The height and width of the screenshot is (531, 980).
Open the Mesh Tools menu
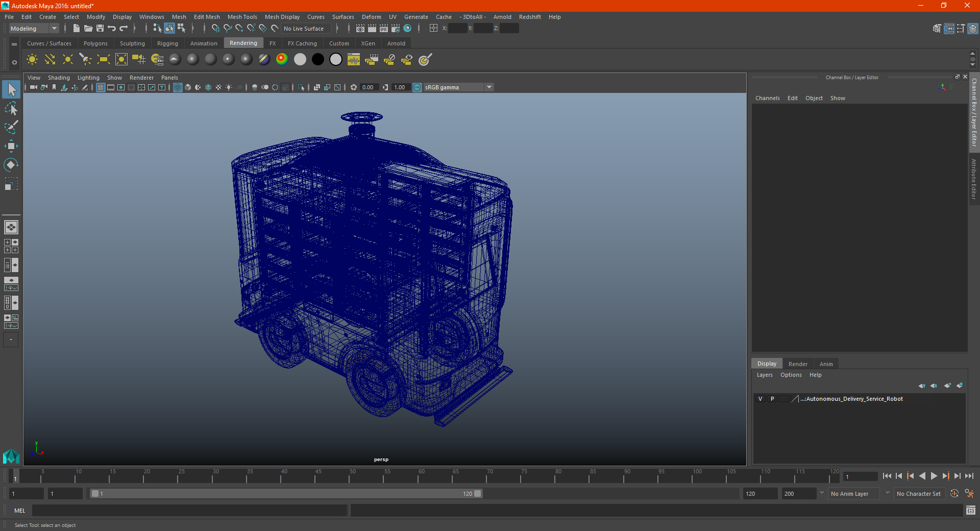(242, 17)
